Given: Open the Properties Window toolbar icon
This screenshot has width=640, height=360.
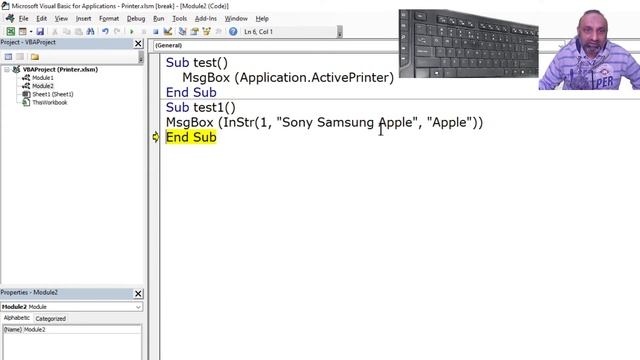Looking at the screenshot, I should click(194, 31).
